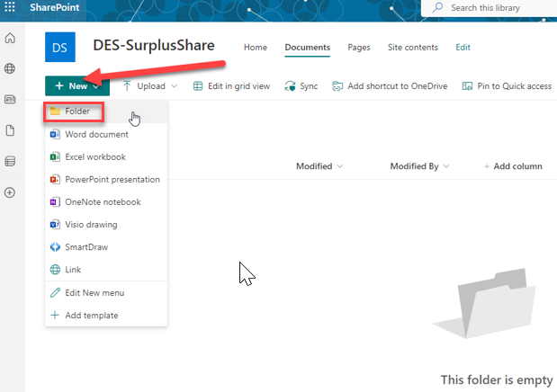Choose Excel workbook from New menu
The image size is (557, 392).
[106, 157]
